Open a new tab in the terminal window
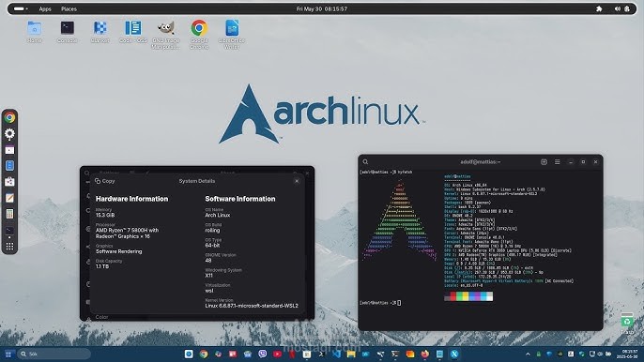The image size is (644, 362). (544, 162)
